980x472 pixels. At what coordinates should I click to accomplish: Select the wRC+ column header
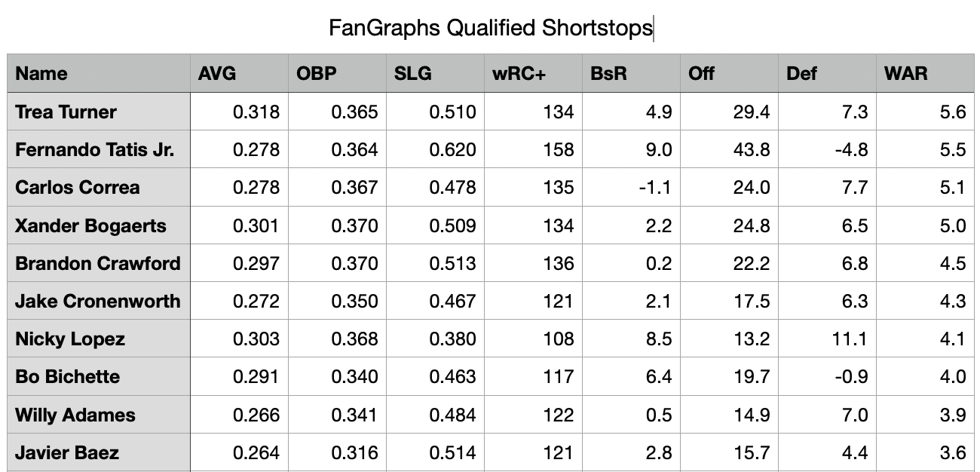click(532, 73)
